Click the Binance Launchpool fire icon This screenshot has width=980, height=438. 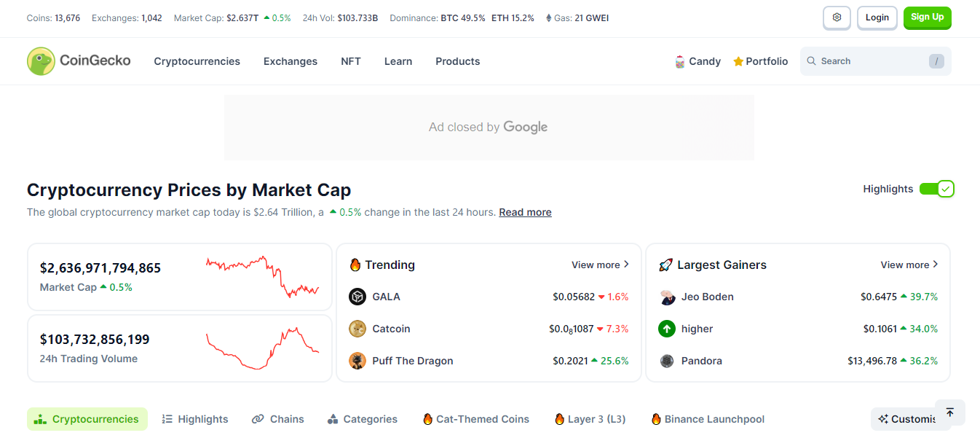(x=656, y=419)
